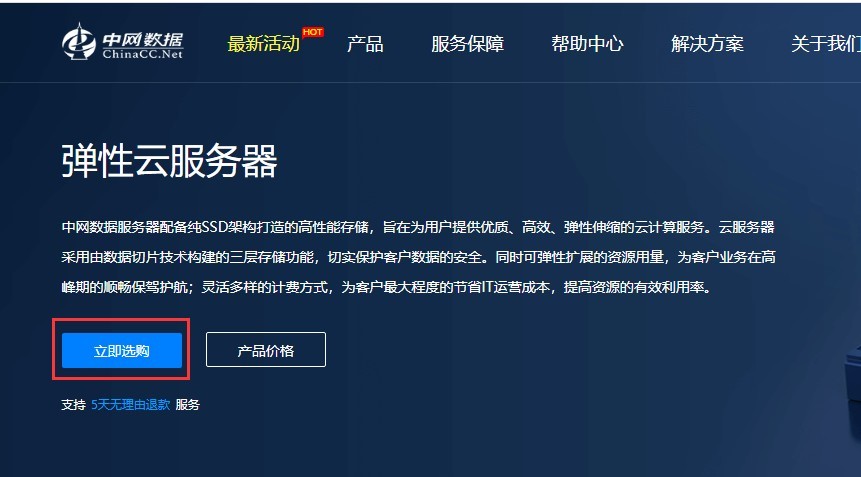Click the 弹性云服务器 page heading
This screenshot has width=861, height=477.
coord(169,161)
